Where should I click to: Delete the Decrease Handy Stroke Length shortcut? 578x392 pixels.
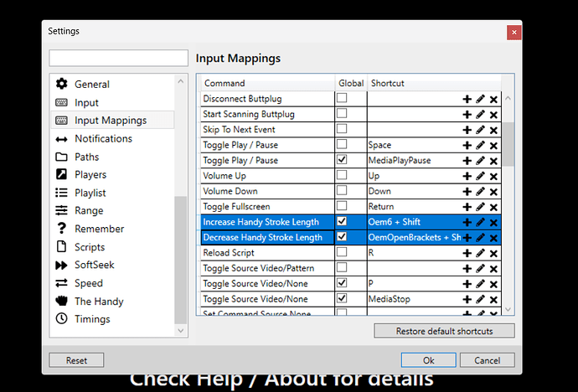click(493, 238)
